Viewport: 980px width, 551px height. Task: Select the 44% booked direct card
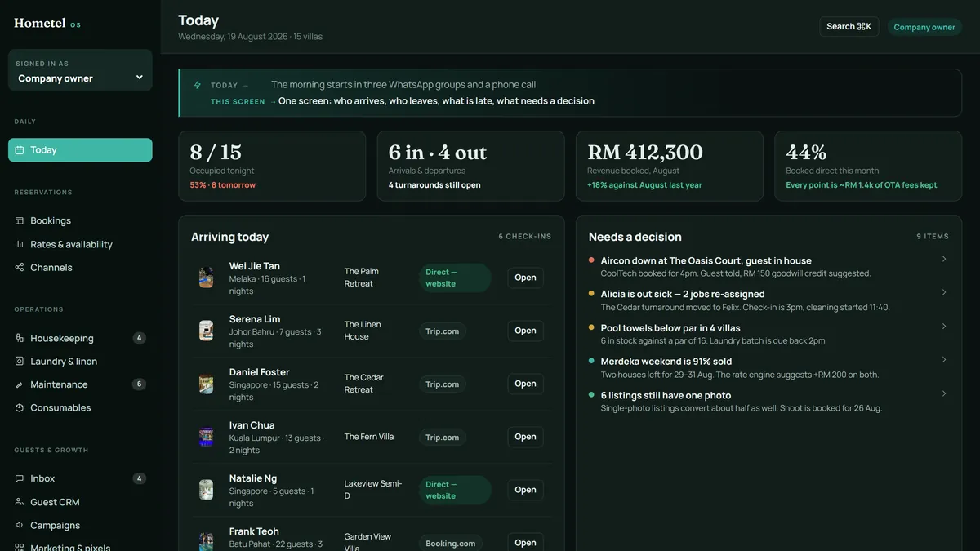pos(868,166)
